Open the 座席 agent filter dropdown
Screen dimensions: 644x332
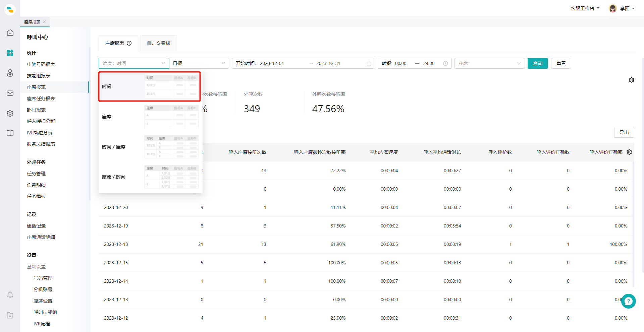490,63
